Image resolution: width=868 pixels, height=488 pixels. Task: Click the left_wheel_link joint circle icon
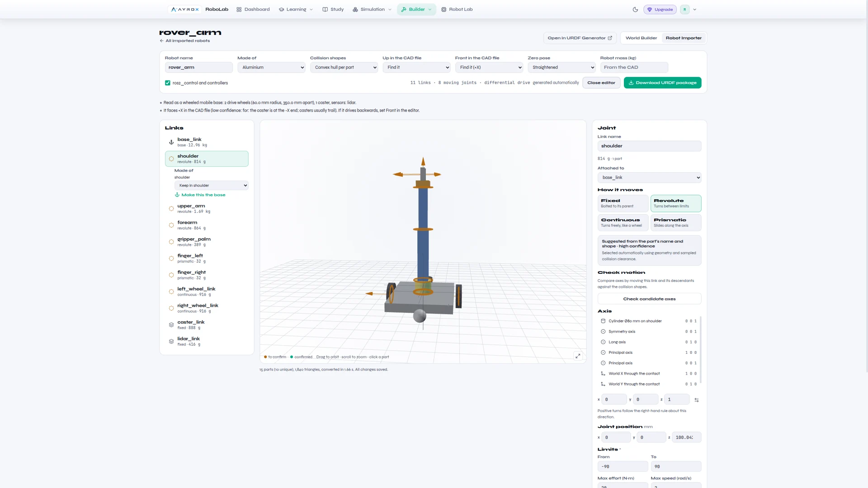[171, 292]
